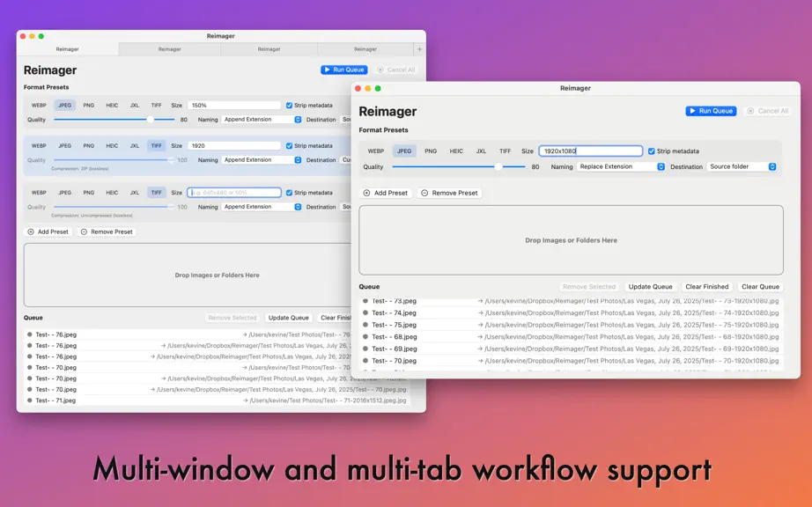
Task: Remove Preset in the front window
Action: 449,193
